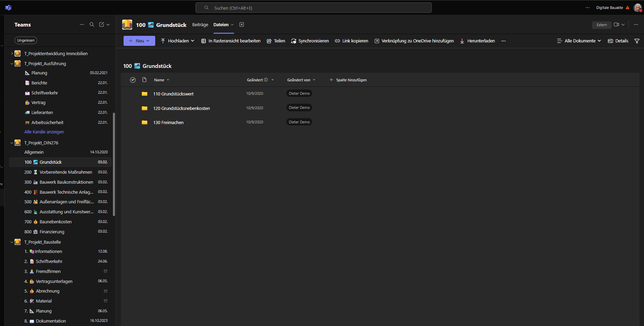The image size is (644, 326).
Task: Toggle the select-all files circle checkbox
Action: point(133,80)
